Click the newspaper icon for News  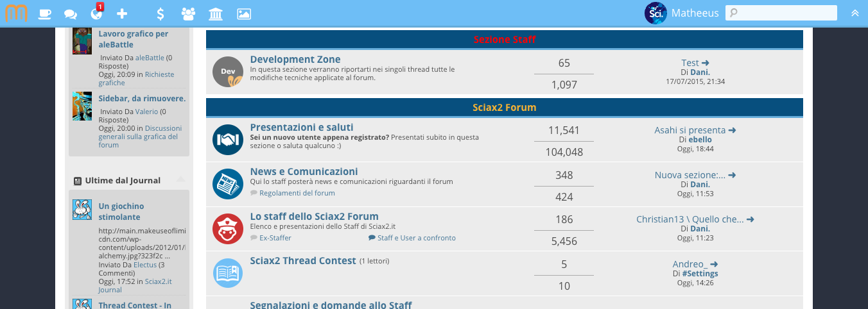pos(228,184)
